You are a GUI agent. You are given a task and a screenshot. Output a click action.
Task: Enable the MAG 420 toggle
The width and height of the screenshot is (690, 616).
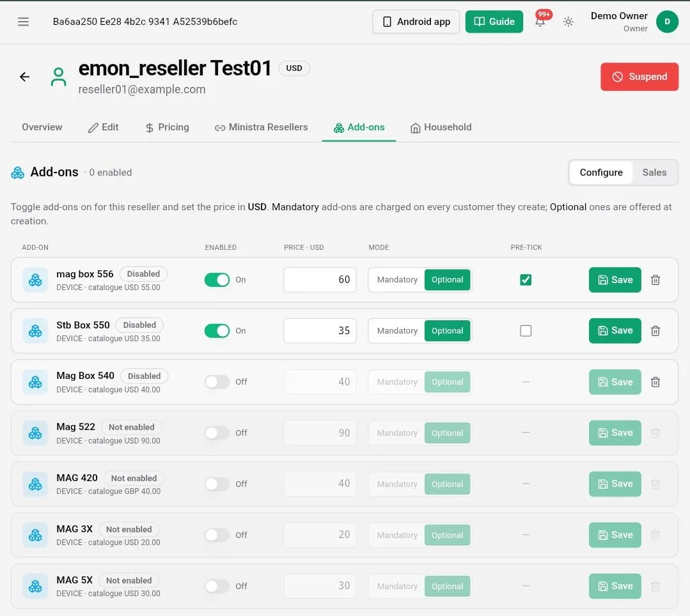pos(217,484)
